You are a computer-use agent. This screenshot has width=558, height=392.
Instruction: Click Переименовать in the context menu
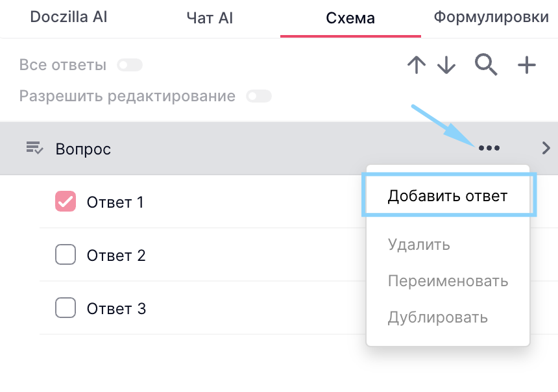point(448,281)
